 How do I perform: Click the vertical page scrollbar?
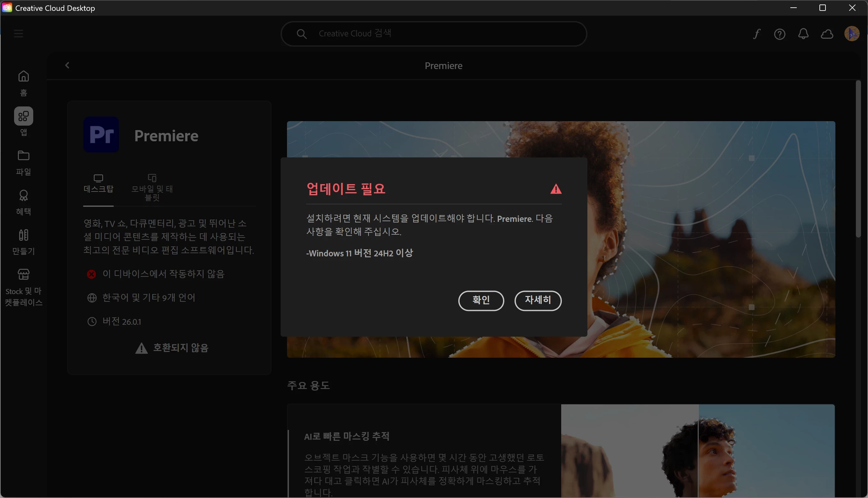click(x=858, y=159)
